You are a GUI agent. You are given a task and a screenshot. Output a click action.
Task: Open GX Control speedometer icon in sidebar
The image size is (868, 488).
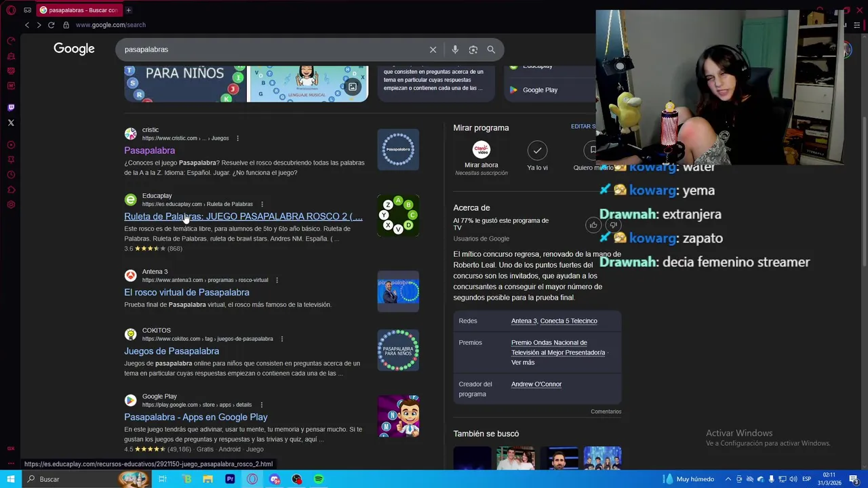[x=11, y=41]
